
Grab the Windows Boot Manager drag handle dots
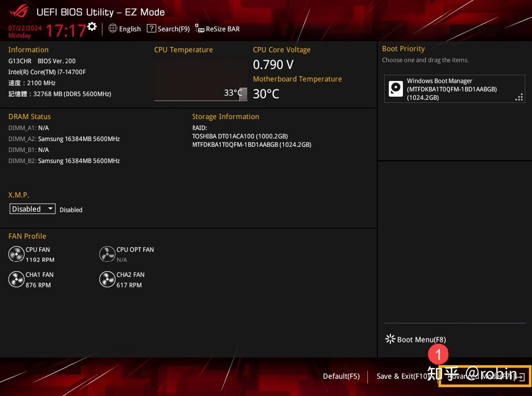pyautogui.click(x=518, y=97)
